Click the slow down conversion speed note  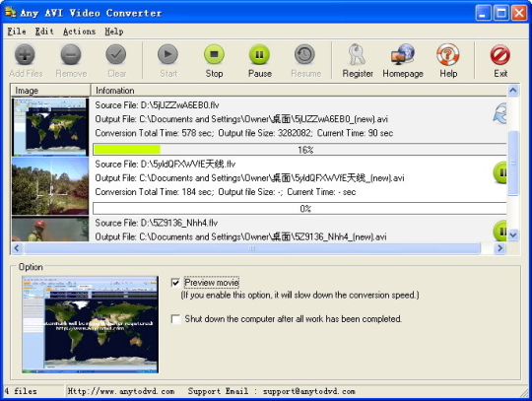point(299,296)
